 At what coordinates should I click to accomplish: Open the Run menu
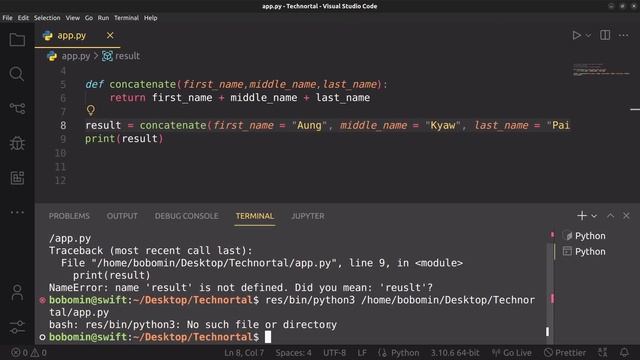point(103,18)
